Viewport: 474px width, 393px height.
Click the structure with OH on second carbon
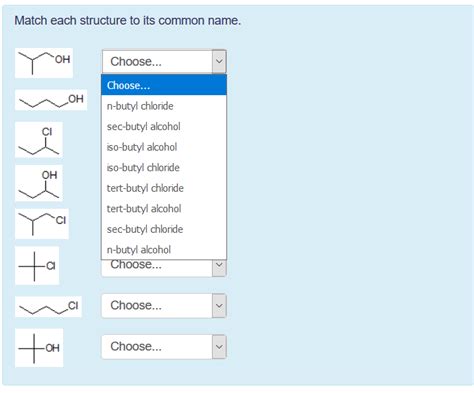coord(39,183)
